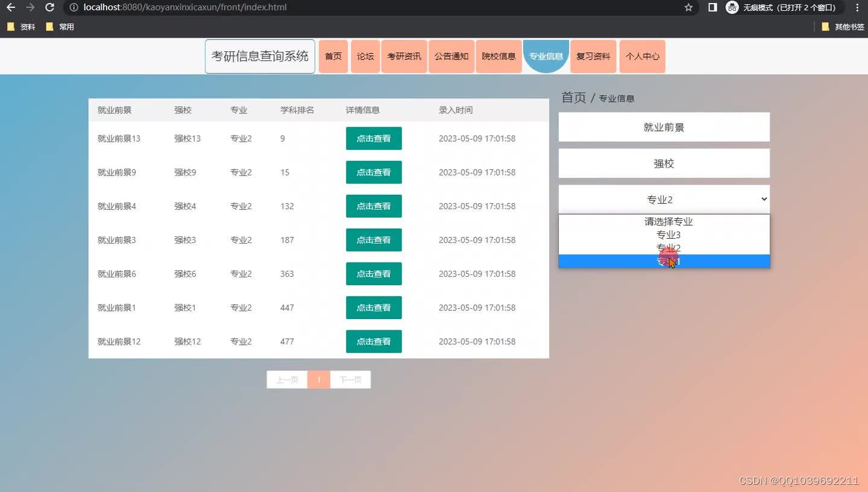Click the 强校 column header
The image size is (868, 492).
[x=183, y=110]
